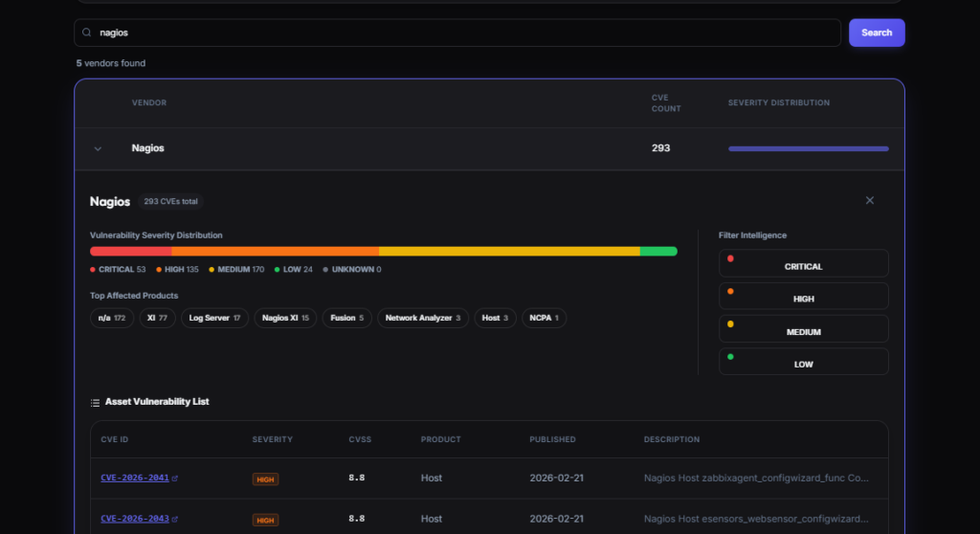Select the XI 77 product chip
980x534 pixels.
pyautogui.click(x=158, y=318)
